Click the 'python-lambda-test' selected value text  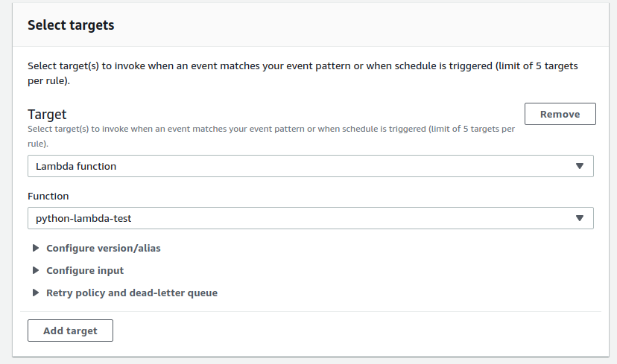click(83, 218)
